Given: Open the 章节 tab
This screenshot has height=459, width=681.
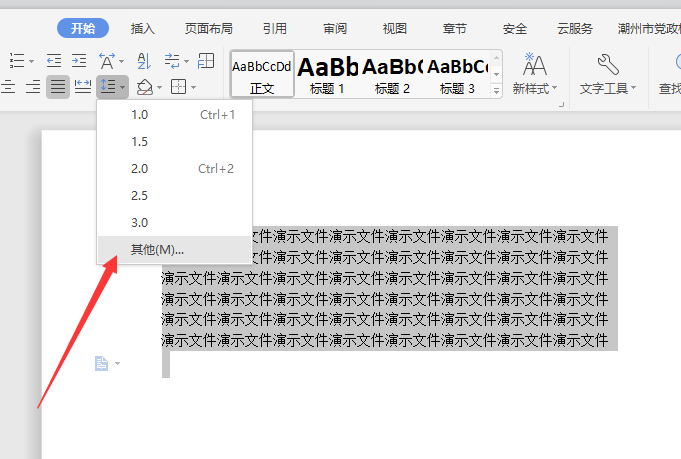Looking at the screenshot, I should click(x=455, y=29).
